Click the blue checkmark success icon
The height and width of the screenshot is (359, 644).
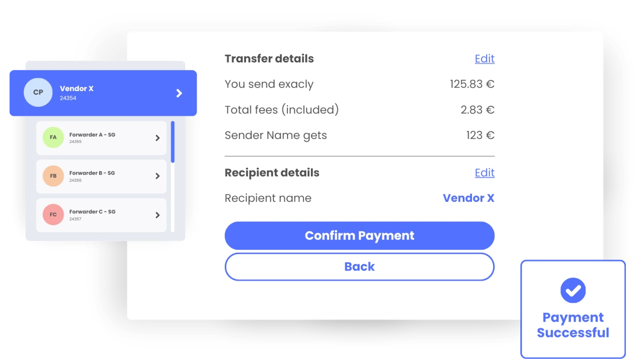[573, 290]
